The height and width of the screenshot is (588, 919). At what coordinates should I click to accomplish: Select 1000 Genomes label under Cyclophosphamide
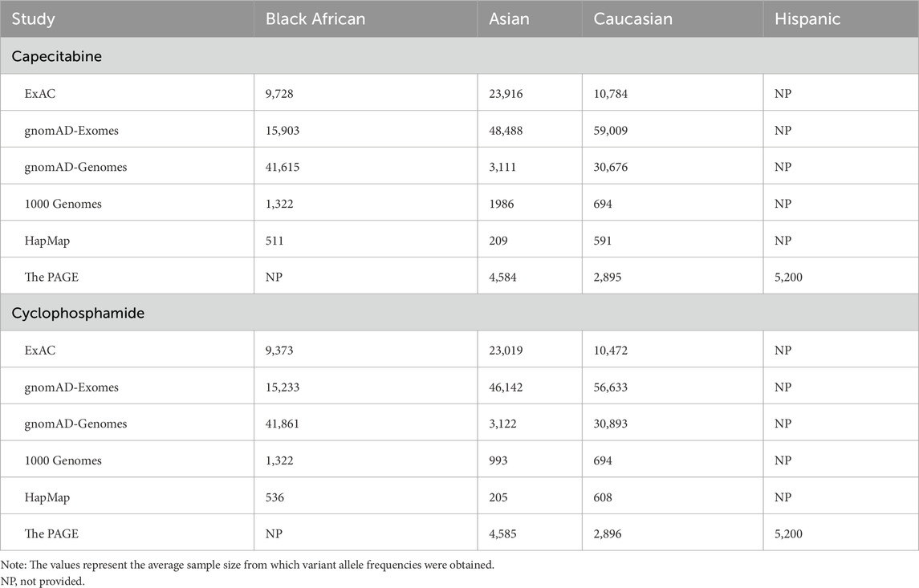tap(63, 460)
